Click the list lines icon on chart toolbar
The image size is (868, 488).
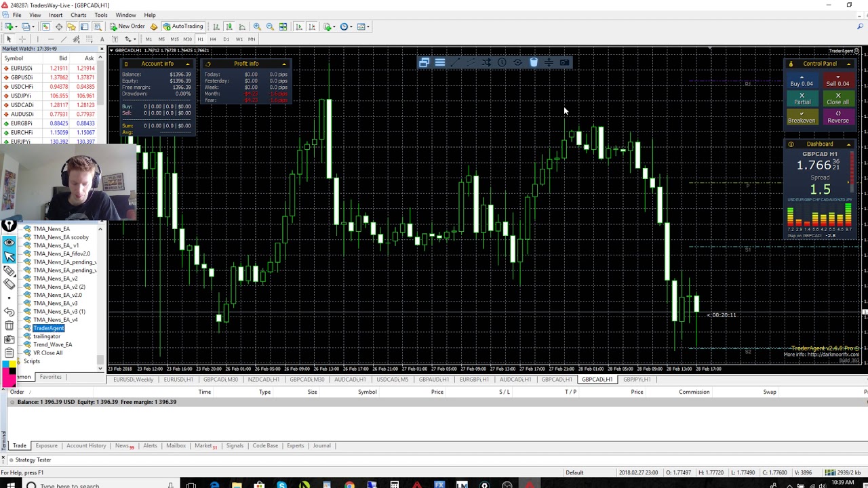click(440, 63)
